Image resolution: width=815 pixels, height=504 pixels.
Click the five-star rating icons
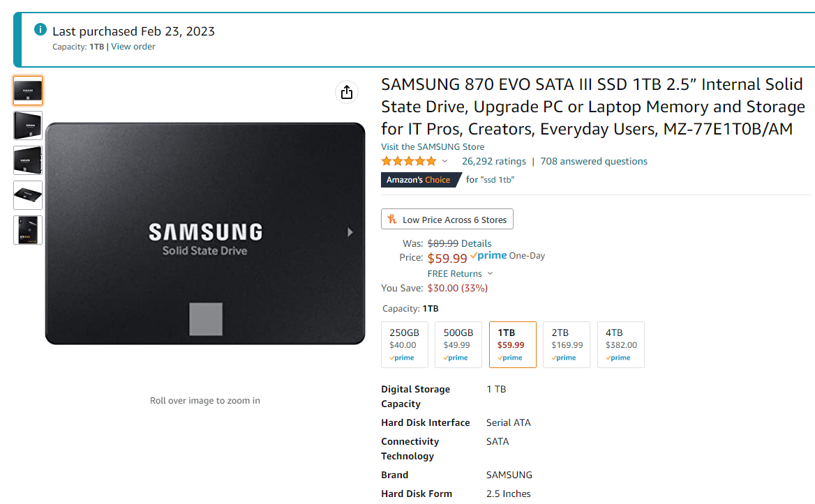pyautogui.click(x=409, y=161)
